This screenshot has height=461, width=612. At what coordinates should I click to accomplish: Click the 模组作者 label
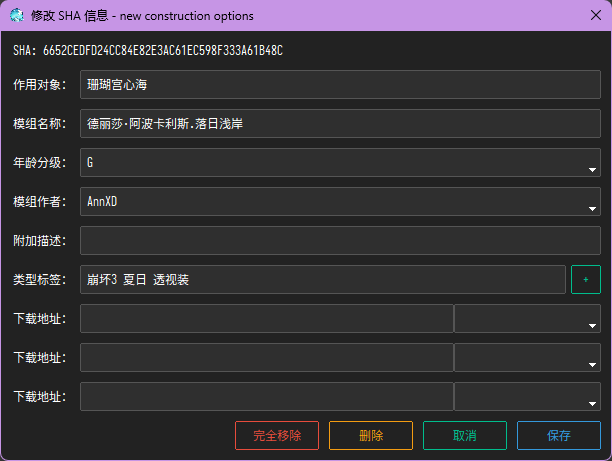tap(40, 201)
